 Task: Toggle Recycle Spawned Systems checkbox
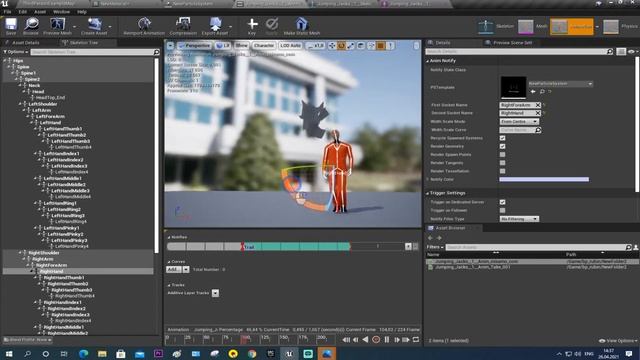(x=502, y=138)
